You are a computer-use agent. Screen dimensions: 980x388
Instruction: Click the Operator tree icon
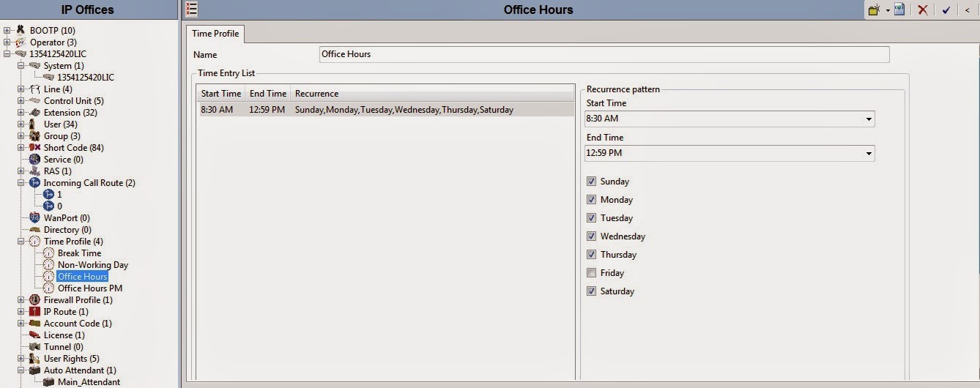tap(21, 42)
